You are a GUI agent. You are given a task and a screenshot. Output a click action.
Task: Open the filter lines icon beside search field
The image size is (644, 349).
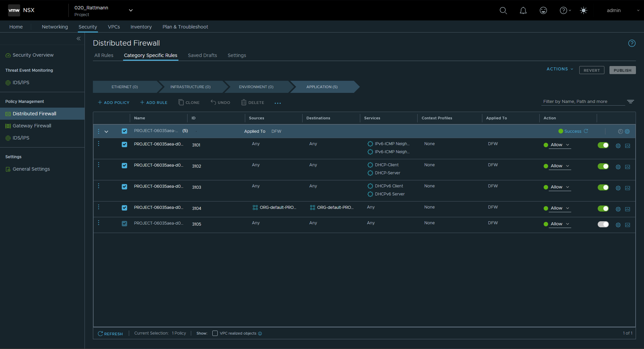pos(630,102)
